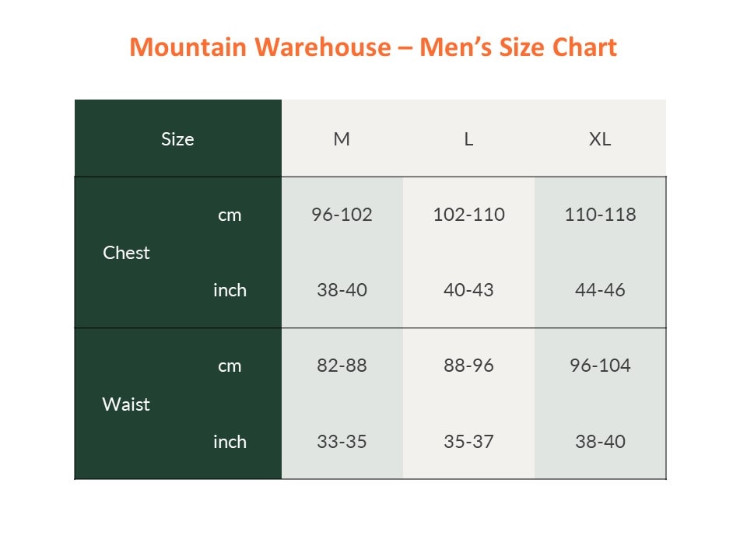Click the Mountain Warehouse Men's Size Chart title
This screenshot has height=560, width=747.
point(373,47)
